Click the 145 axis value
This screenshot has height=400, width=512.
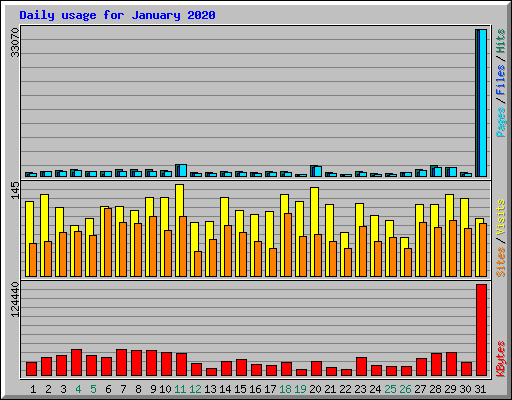click(x=15, y=191)
